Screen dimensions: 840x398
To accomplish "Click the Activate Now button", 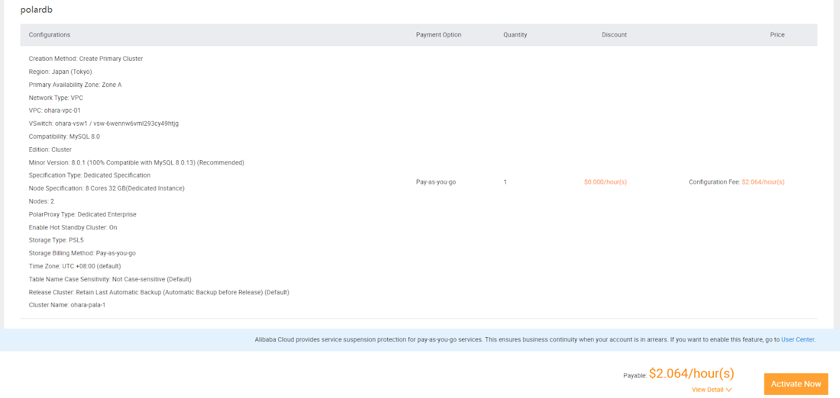I will [x=796, y=384].
